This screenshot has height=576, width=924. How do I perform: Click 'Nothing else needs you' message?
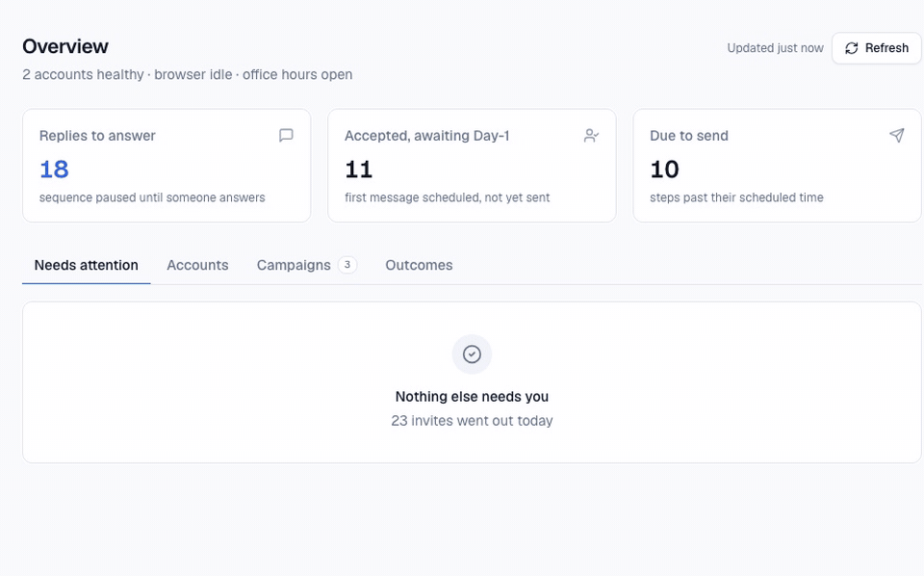tap(472, 397)
